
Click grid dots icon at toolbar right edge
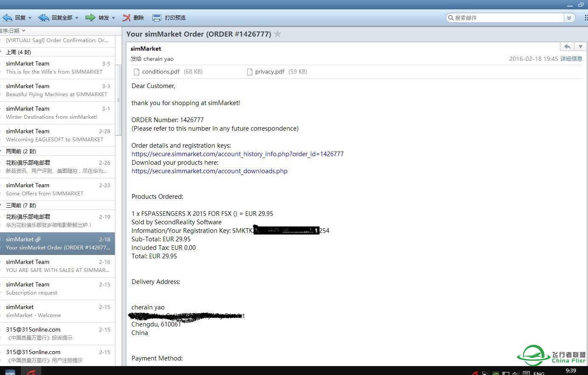click(x=586, y=18)
